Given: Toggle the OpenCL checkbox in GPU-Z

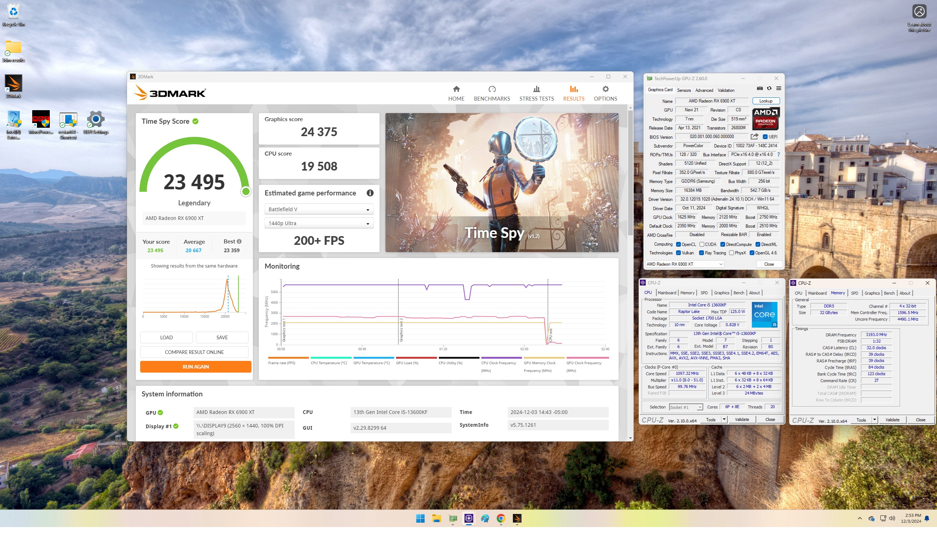Looking at the screenshot, I should click(678, 244).
